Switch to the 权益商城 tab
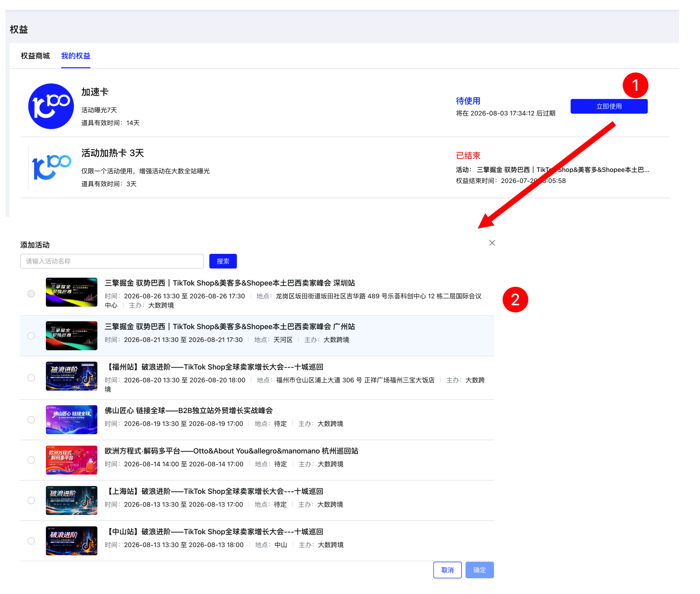Screen dimensions: 700x594 click(x=35, y=56)
